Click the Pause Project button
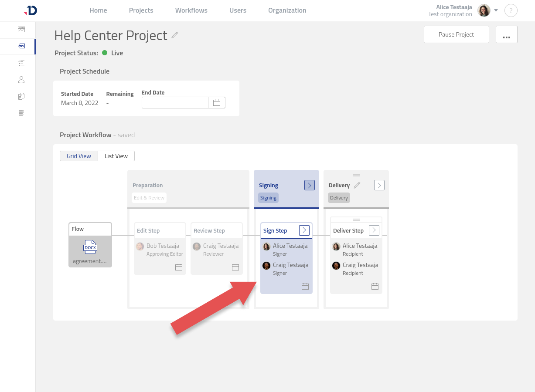 [456, 34]
